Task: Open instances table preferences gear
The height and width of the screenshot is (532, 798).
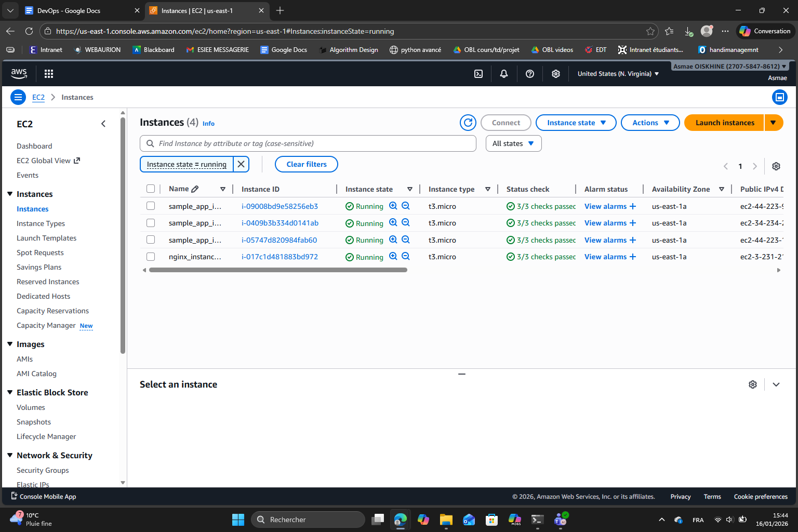Action: (776, 166)
